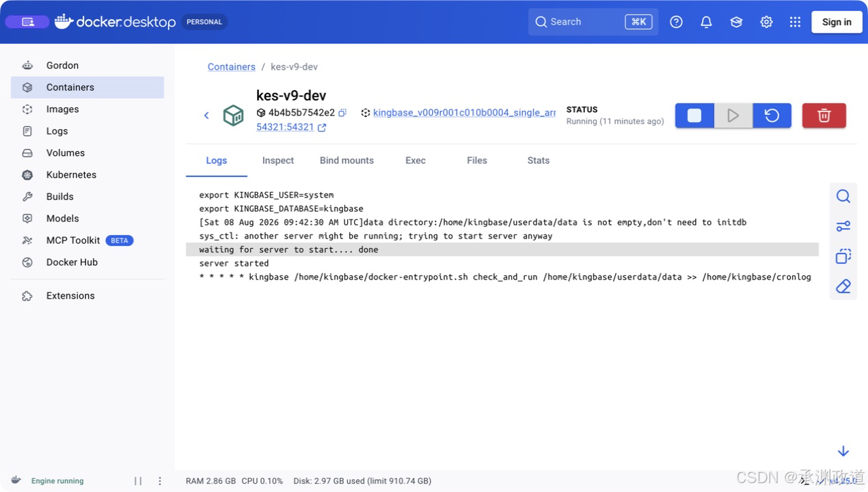Viewport: 868px width, 492px height.
Task: Click the Engine running whale icon
Action: click(x=16, y=480)
